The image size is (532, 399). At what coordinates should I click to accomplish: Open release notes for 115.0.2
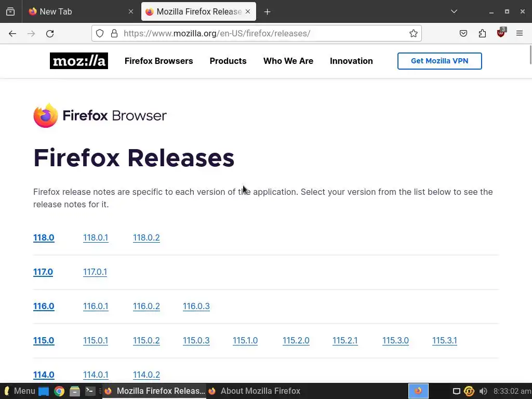tap(146, 340)
